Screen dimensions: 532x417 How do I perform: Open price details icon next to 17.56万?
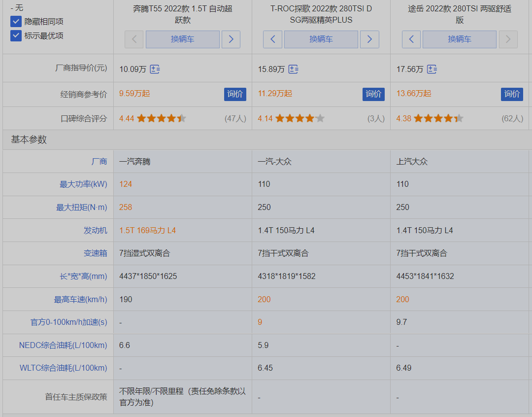pyautogui.click(x=432, y=69)
